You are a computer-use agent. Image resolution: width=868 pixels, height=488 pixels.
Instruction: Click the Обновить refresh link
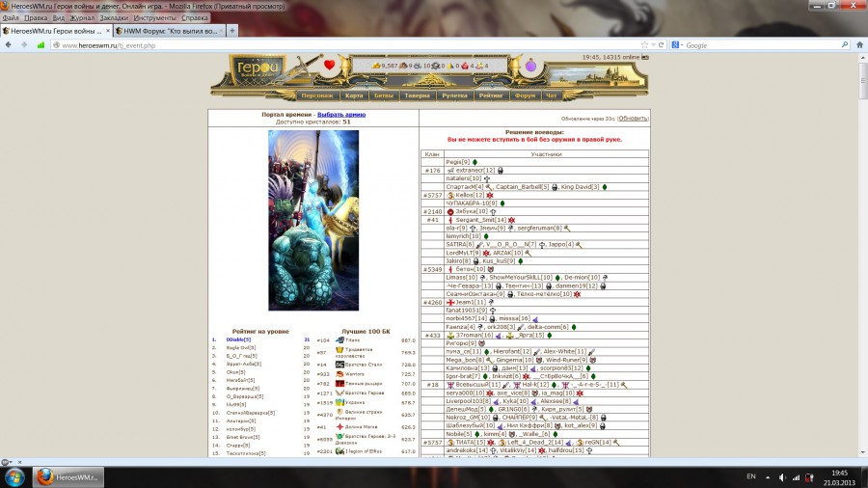pyautogui.click(x=633, y=119)
